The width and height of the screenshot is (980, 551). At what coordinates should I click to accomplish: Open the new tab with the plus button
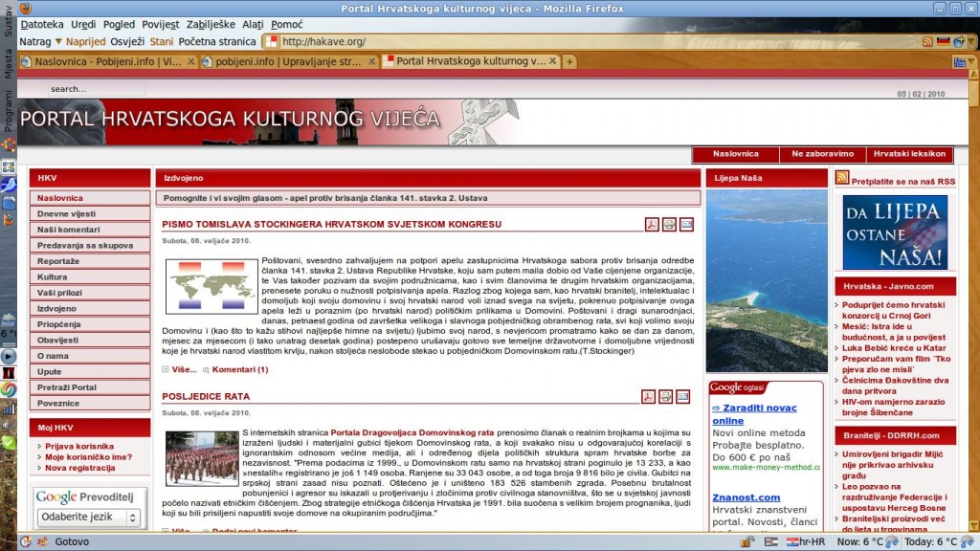point(569,61)
